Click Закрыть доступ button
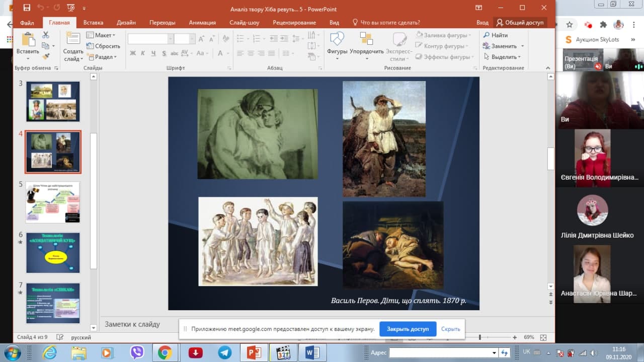This screenshot has width=644, height=362. pos(408,329)
